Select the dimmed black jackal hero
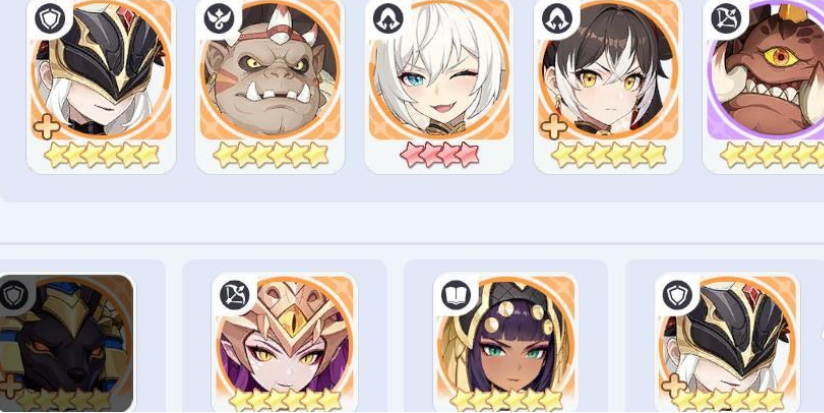Image resolution: width=824 pixels, height=413 pixels. click(66, 343)
